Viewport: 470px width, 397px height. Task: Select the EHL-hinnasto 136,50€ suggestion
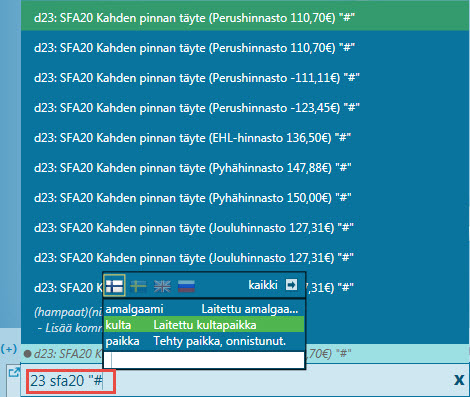coord(245,138)
